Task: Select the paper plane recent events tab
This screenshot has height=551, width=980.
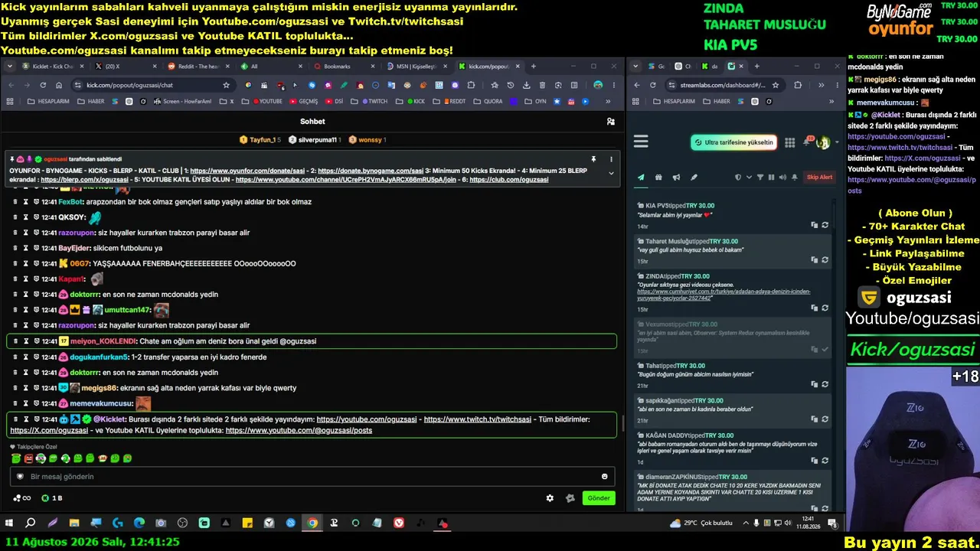Action: (x=641, y=178)
